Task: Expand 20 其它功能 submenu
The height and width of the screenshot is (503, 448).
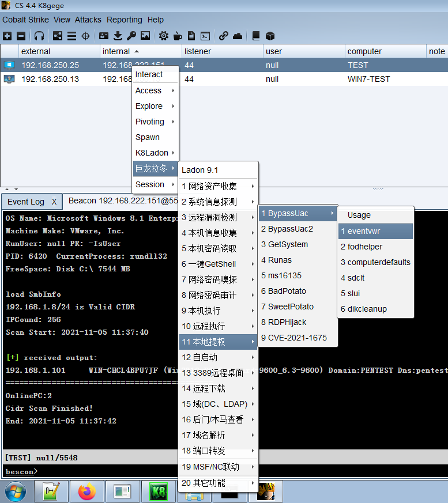Action: [218, 483]
